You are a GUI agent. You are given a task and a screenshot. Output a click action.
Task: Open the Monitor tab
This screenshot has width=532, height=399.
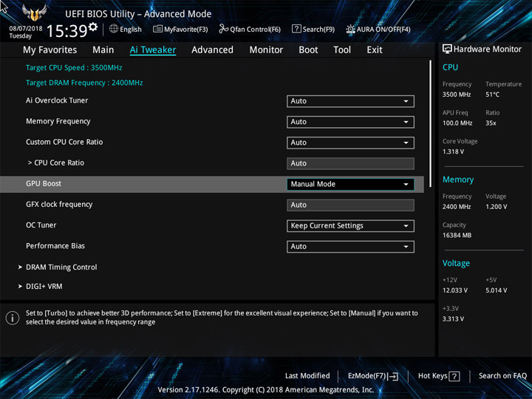pyautogui.click(x=266, y=50)
